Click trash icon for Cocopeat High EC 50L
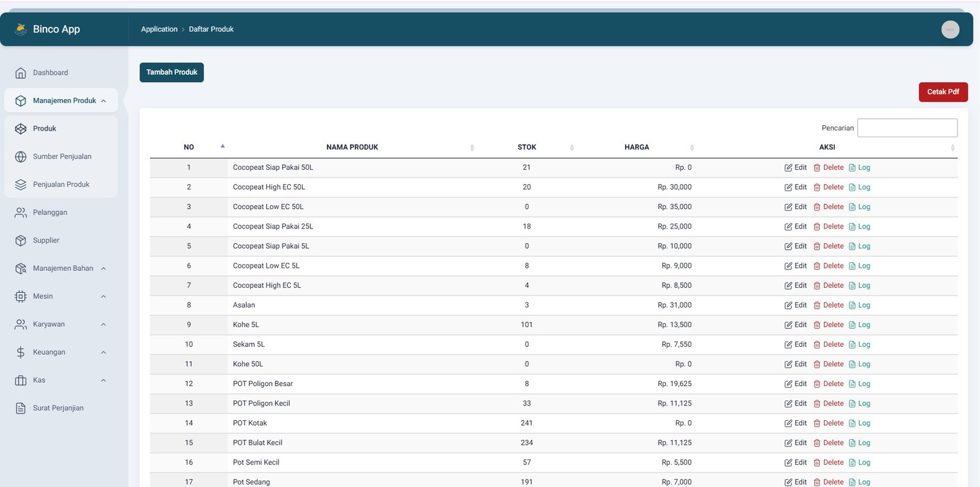The height and width of the screenshot is (487, 980). pyautogui.click(x=817, y=187)
